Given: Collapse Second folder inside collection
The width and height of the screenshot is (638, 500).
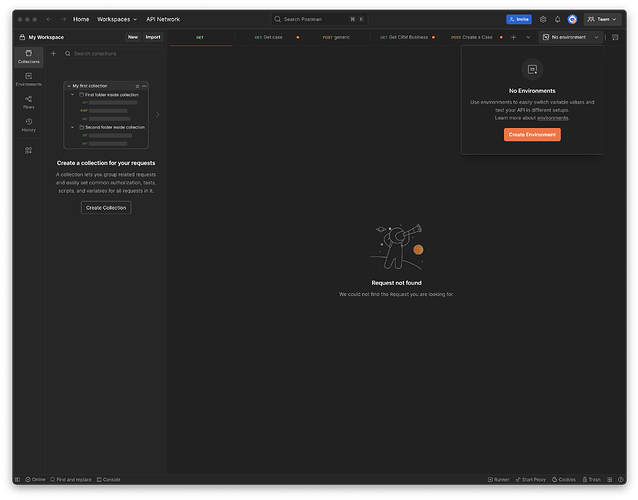Looking at the screenshot, I should point(72,127).
